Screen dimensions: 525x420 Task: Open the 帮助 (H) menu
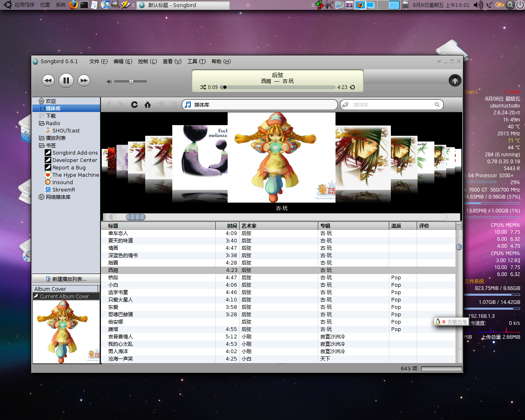click(x=221, y=62)
